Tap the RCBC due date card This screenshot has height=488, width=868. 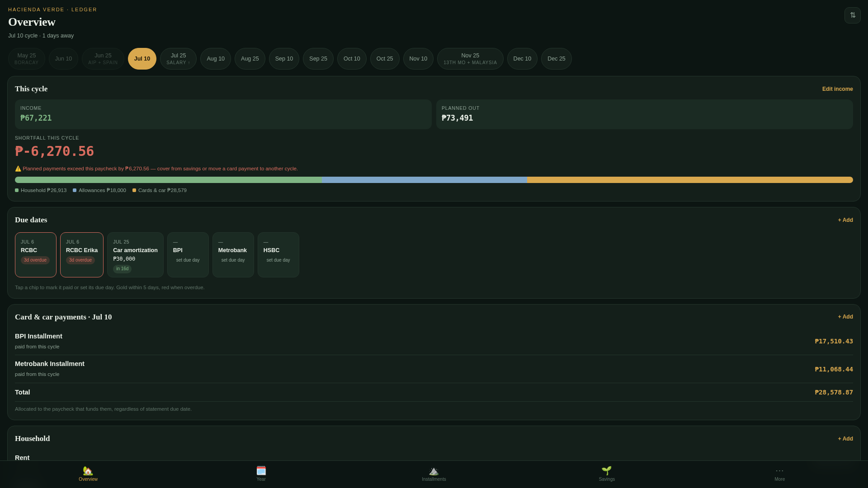pyautogui.click(x=36, y=255)
